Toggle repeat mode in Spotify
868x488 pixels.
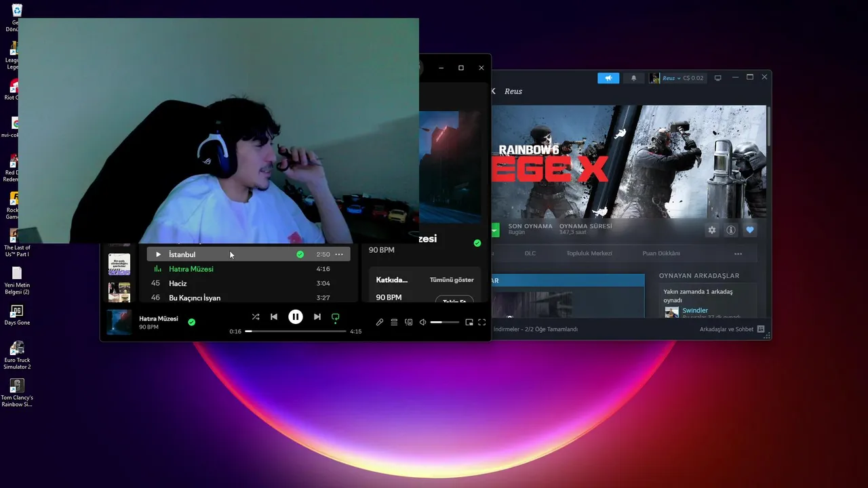tap(335, 317)
